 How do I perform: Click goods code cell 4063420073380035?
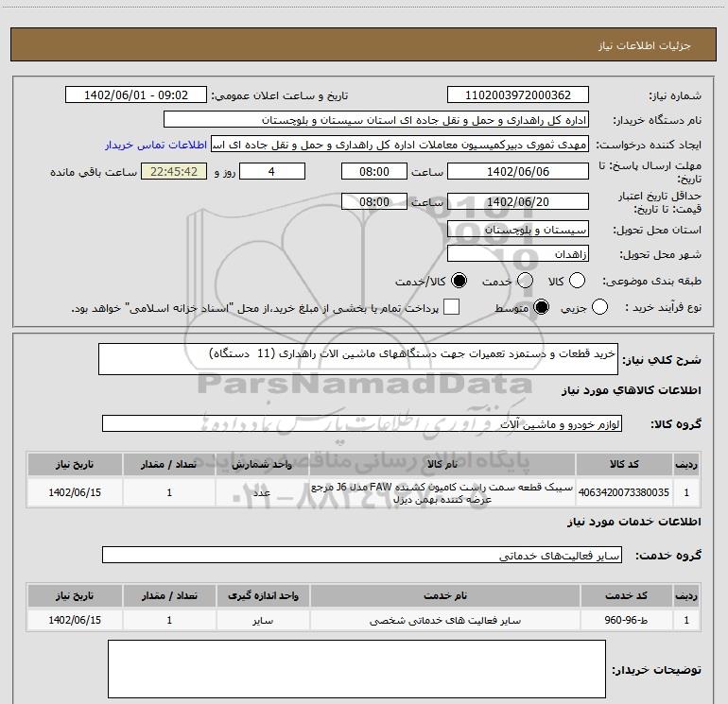pos(624,492)
